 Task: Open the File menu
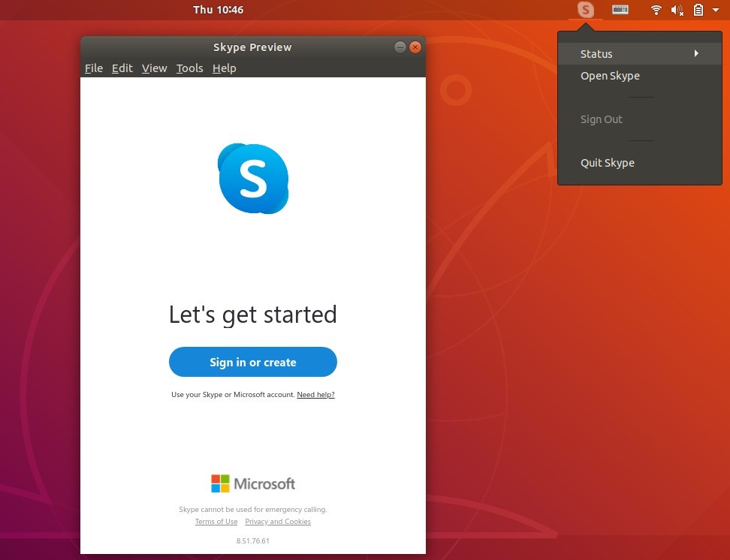(x=94, y=68)
